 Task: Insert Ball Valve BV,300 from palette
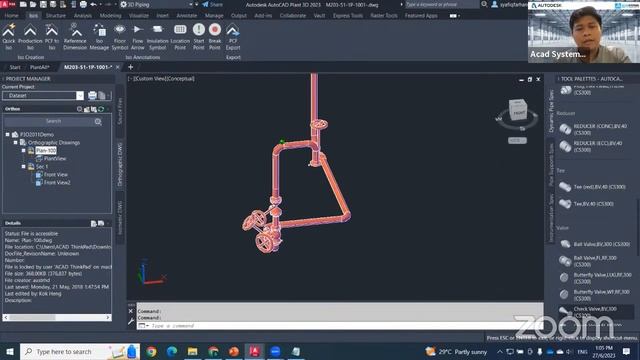pos(595,244)
